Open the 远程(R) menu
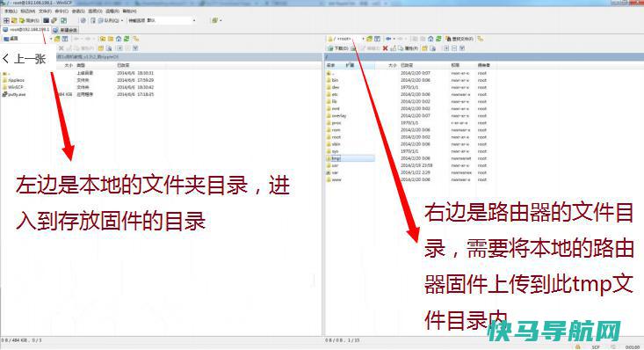644x350 pixels. (x=112, y=11)
